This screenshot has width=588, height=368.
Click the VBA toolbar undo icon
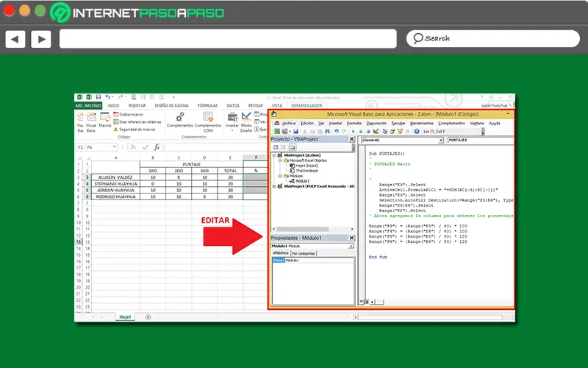[337, 132]
